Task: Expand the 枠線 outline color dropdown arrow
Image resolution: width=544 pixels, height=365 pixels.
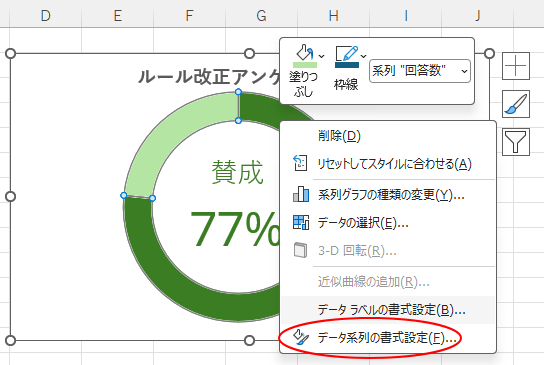Action: coord(363,56)
